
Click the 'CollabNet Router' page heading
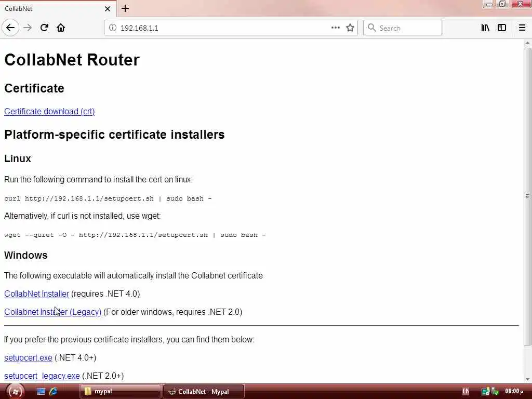click(x=72, y=60)
